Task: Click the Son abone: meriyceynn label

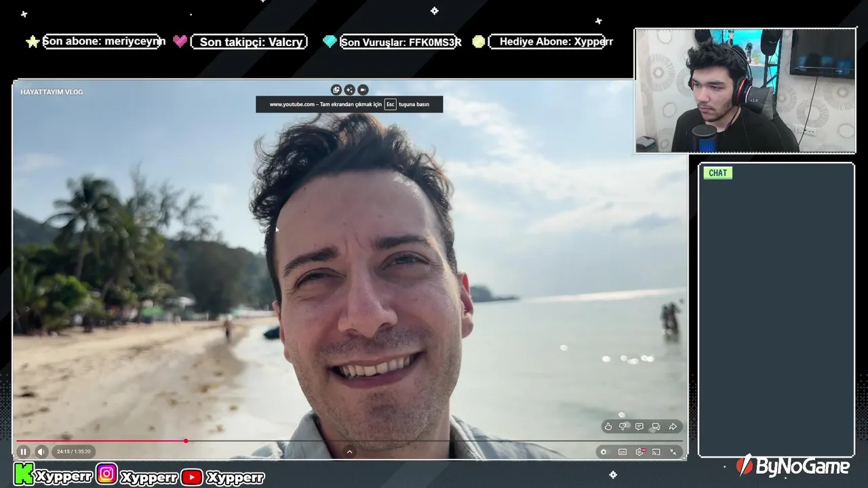Action: (x=104, y=41)
